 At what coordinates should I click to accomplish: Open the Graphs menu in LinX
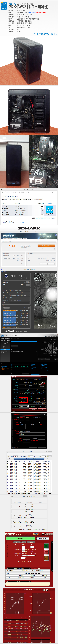click(17, 454)
